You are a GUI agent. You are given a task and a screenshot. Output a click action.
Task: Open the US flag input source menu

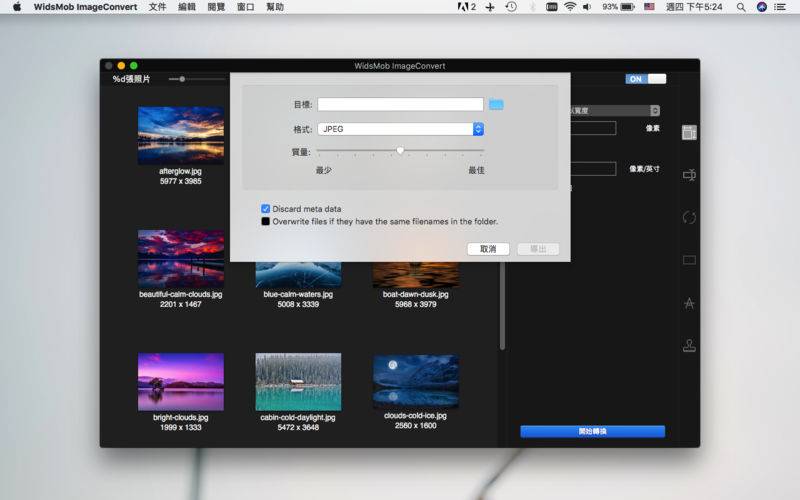649,7
